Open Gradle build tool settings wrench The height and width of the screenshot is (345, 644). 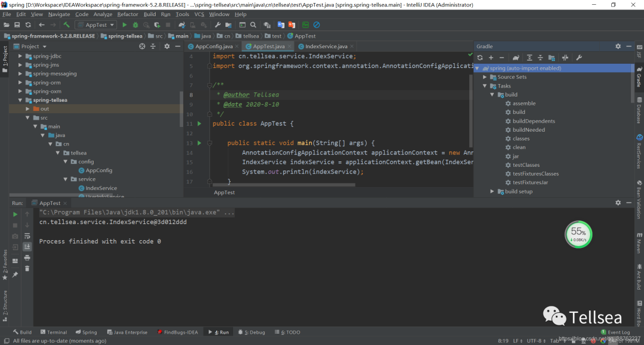point(578,58)
